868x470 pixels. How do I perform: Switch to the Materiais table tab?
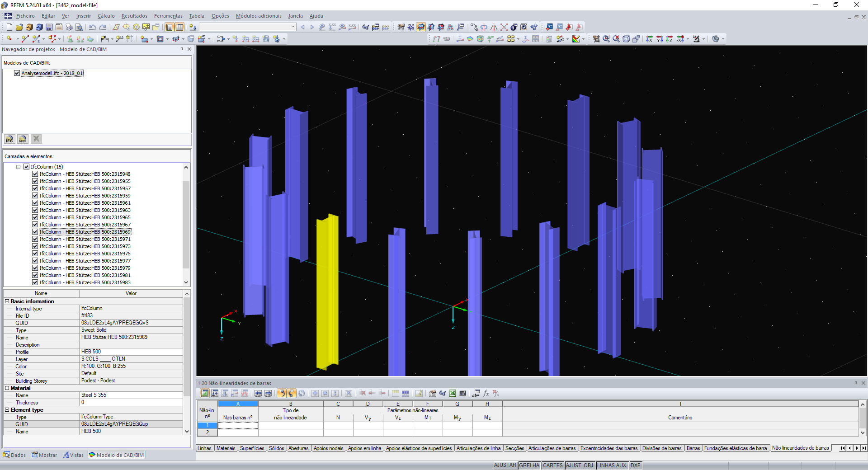click(x=226, y=448)
